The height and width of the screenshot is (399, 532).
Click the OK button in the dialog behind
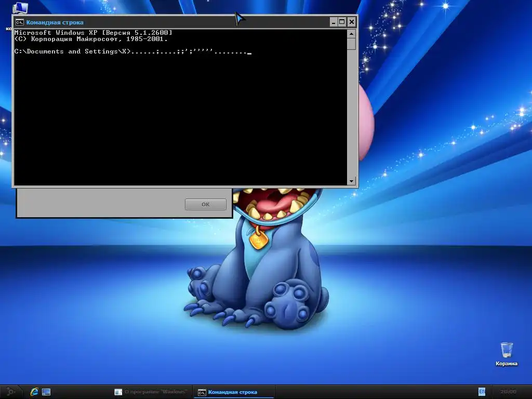tap(206, 204)
